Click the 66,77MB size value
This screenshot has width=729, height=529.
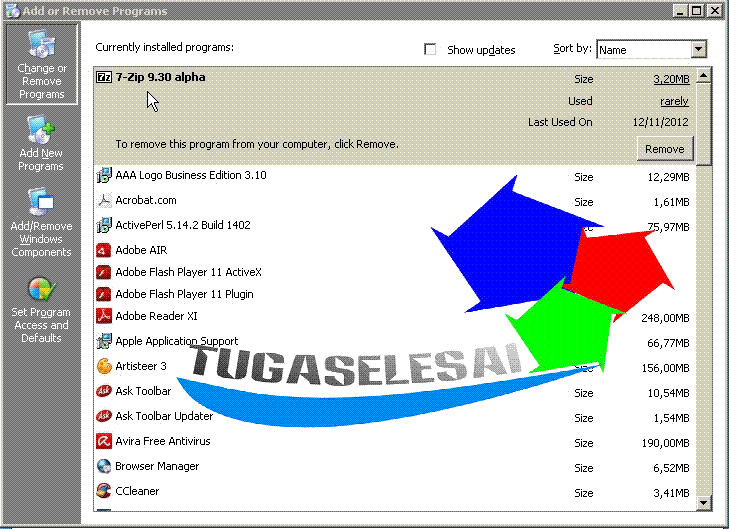[668, 343]
